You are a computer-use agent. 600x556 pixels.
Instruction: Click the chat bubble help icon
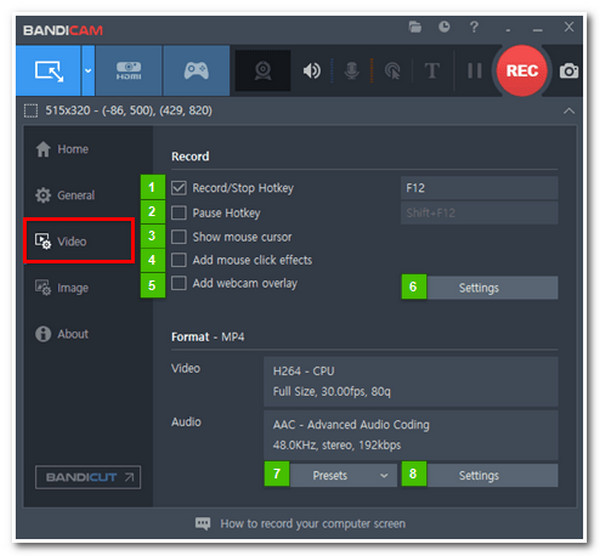tap(203, 523)
